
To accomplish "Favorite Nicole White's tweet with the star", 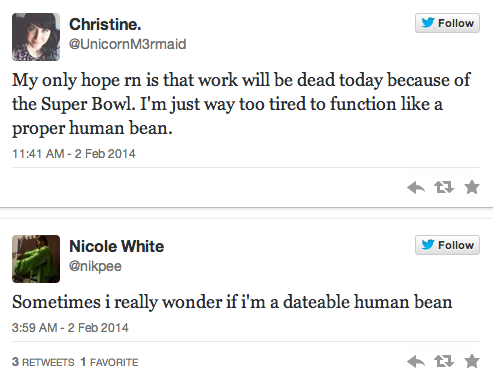I will click(x=472, y=361).
